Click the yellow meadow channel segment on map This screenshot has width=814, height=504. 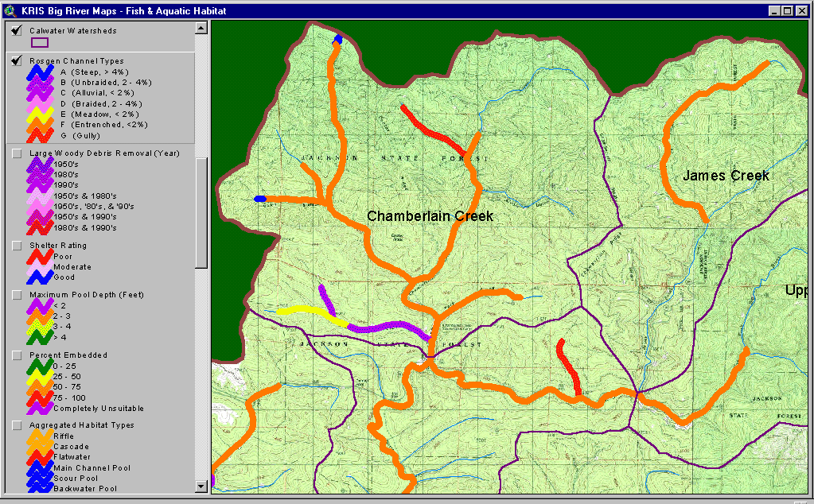[x=311, y=312]
